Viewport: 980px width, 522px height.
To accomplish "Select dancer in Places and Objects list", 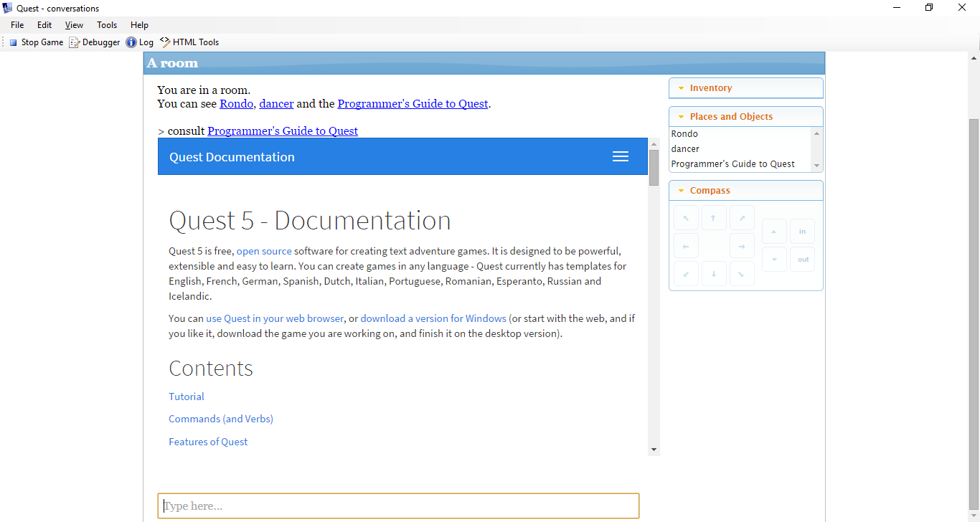I will (740, 149).
